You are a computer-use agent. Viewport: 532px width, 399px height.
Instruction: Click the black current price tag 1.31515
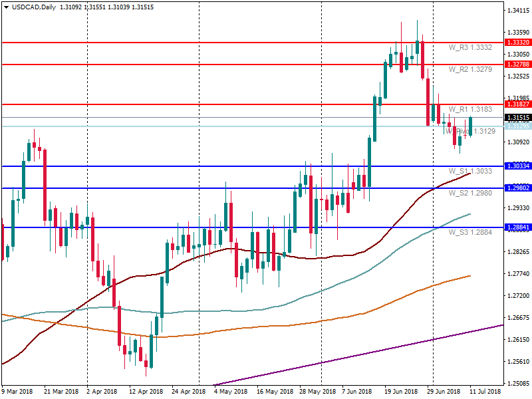point(517,118)
